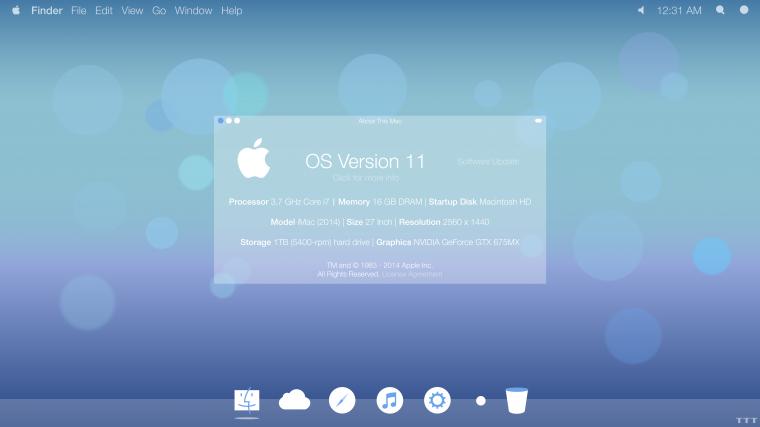Zoom the About This Mac window
This screenshot has width=760, height=427.
click(x=237, y=121)
